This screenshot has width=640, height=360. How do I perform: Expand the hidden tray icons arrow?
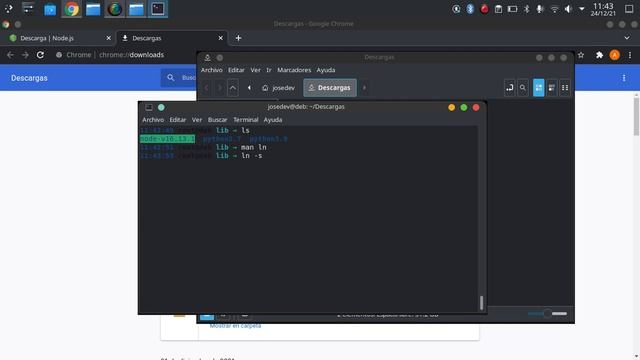(x=582, y=9)
